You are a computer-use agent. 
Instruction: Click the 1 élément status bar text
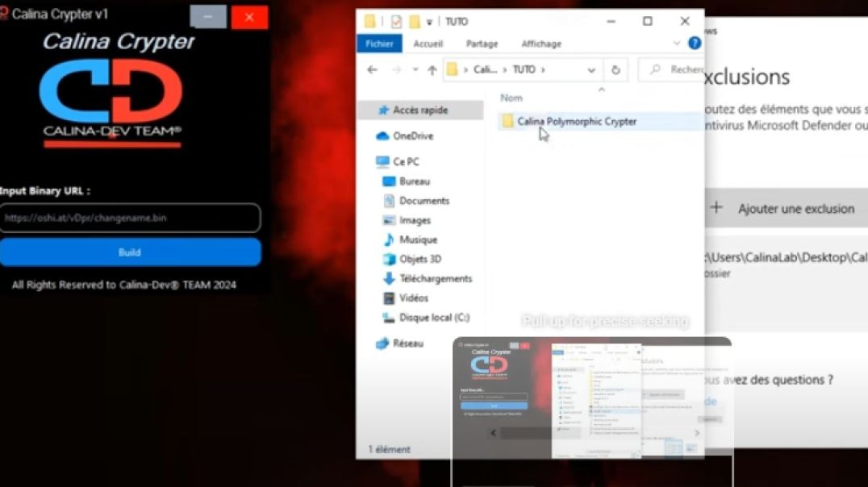tap(390, 449)
